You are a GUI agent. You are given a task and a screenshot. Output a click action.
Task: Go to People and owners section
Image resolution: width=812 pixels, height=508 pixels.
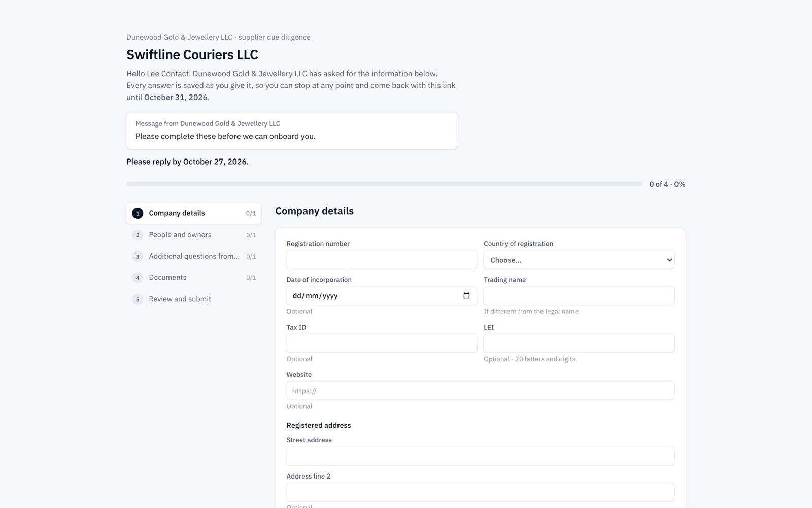point(194,235)
